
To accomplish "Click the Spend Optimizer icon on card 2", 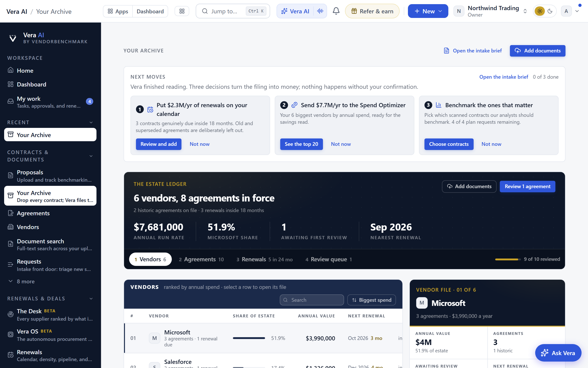I will [294, 105].
